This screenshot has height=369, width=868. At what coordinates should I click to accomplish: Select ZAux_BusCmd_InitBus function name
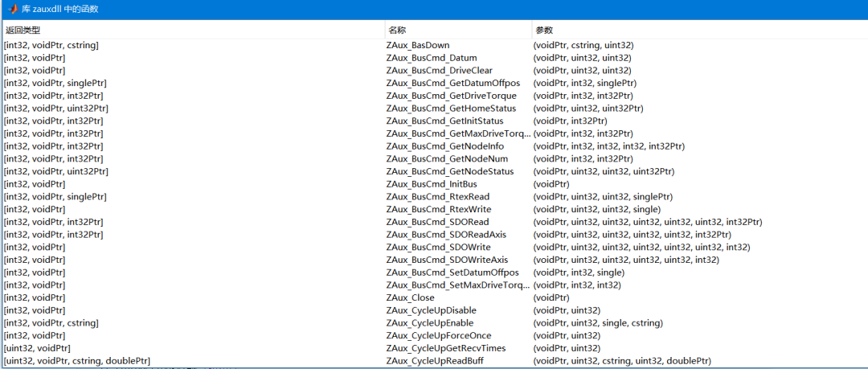point(432,184)
